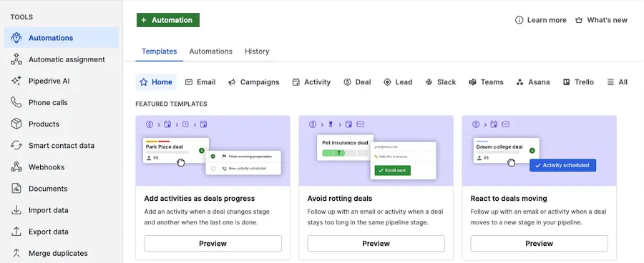644x263 pixels.
Task: Click the Phone calls handset icon
Action: tap(16, 103)
